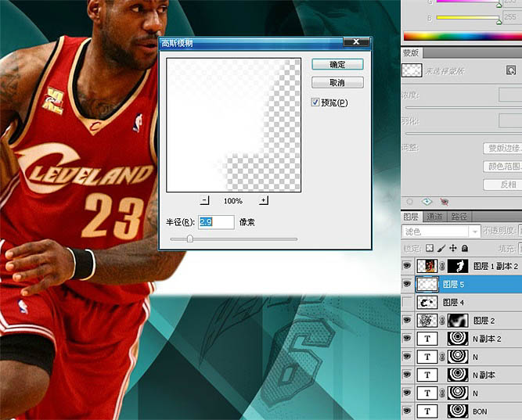Select the T thumbnail of BON layer
Screen dimensions: 522x420
[x=427, y=411]
